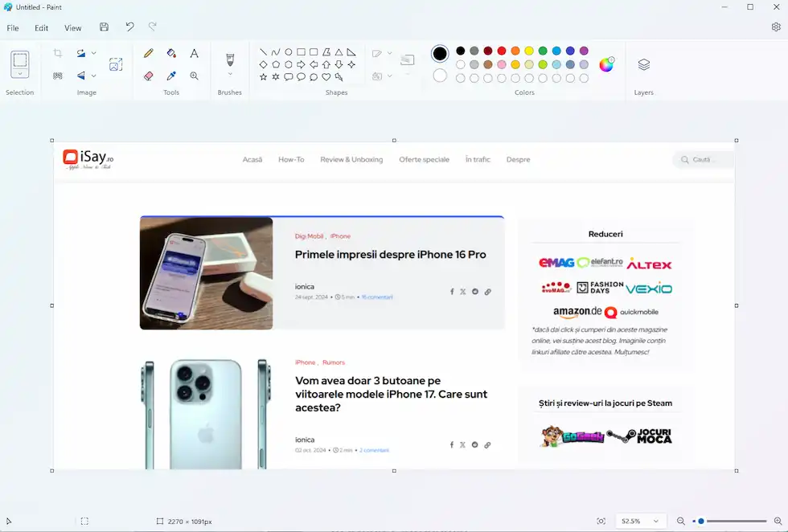788x532 pixels.
Task: Open the Edit colors wheel
Action: coord(606,64)
